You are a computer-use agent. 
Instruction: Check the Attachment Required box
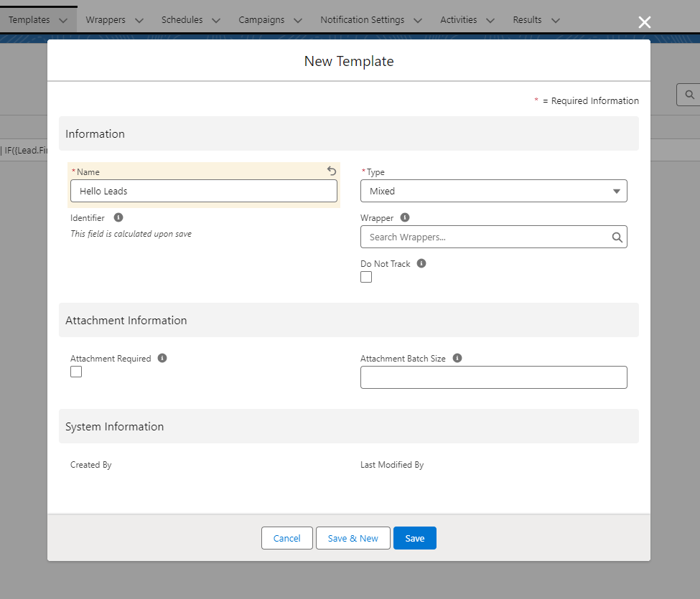[x=76, y=372]
